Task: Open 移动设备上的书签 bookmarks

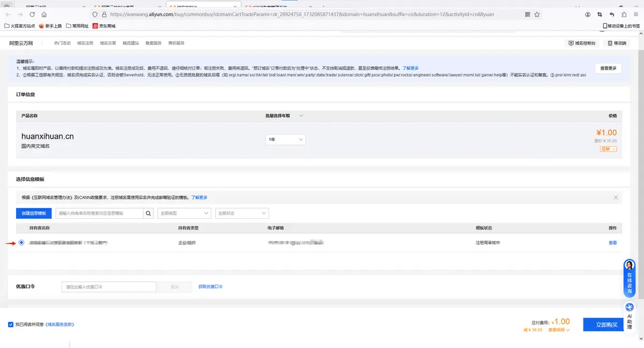Action: (x=621, y=26)
